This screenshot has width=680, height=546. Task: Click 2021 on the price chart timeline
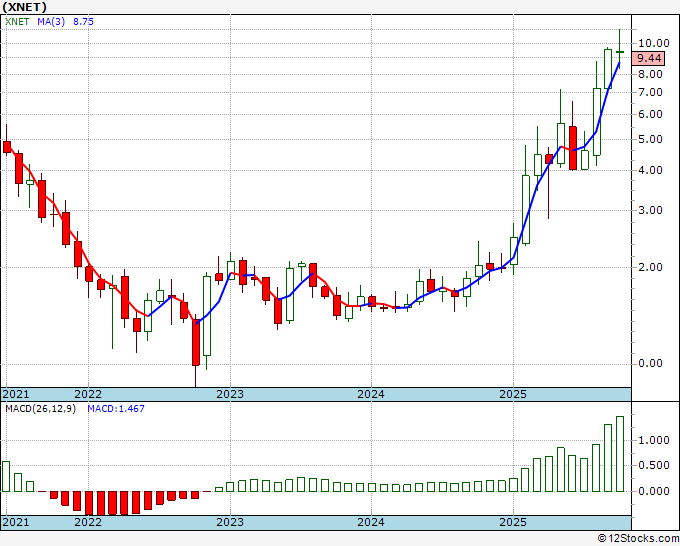16,394
